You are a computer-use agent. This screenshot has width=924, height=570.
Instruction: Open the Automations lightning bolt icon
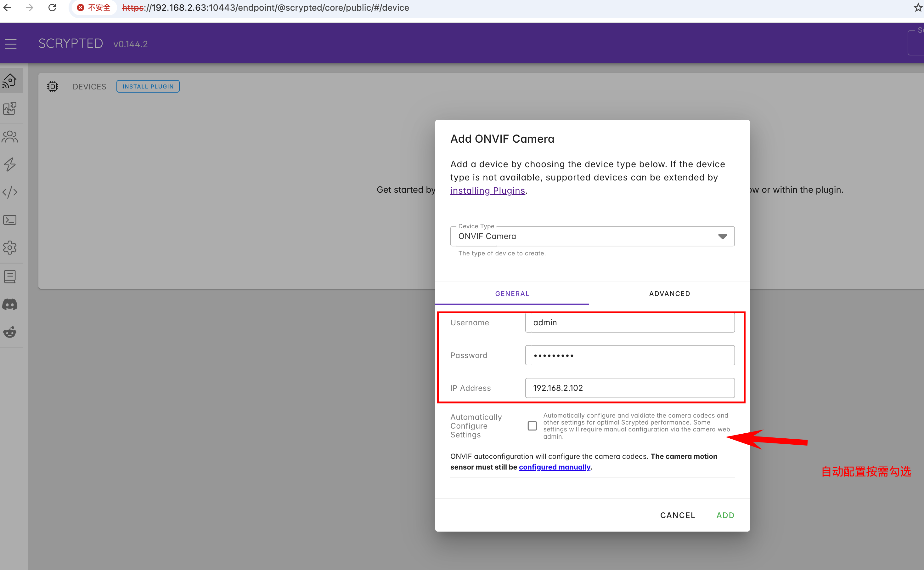click(x=10, y=164)
